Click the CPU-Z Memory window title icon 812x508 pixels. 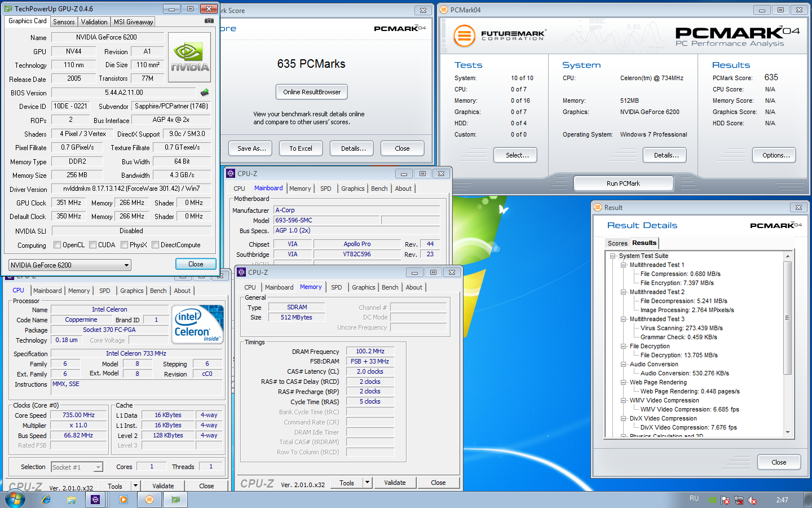241,272
